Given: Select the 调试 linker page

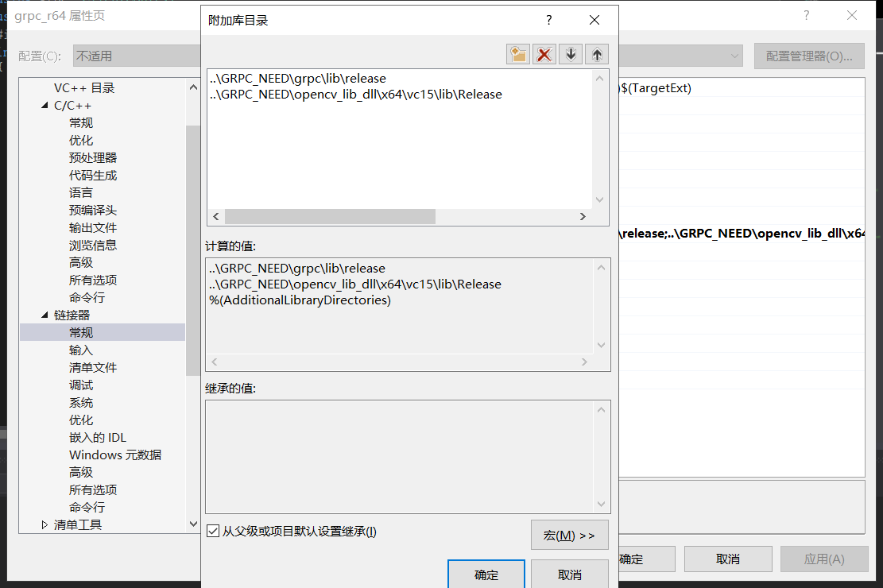Looking at the screenshot, I should pos(80,385).
